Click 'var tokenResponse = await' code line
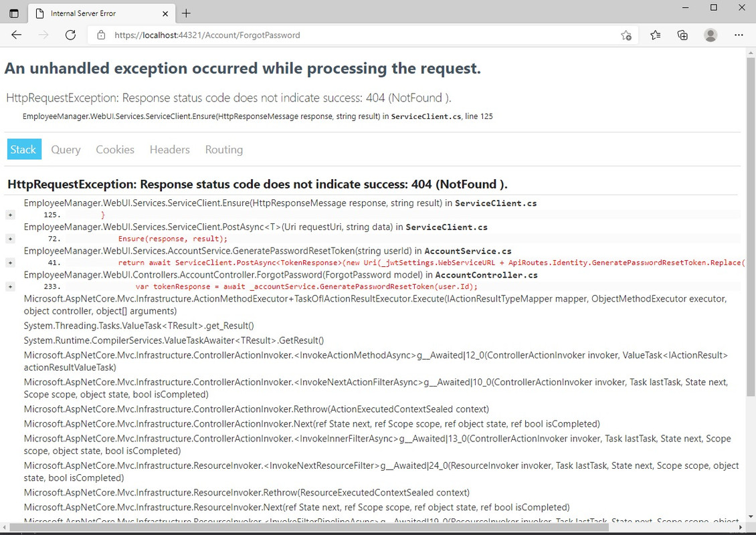 (306, 287)
